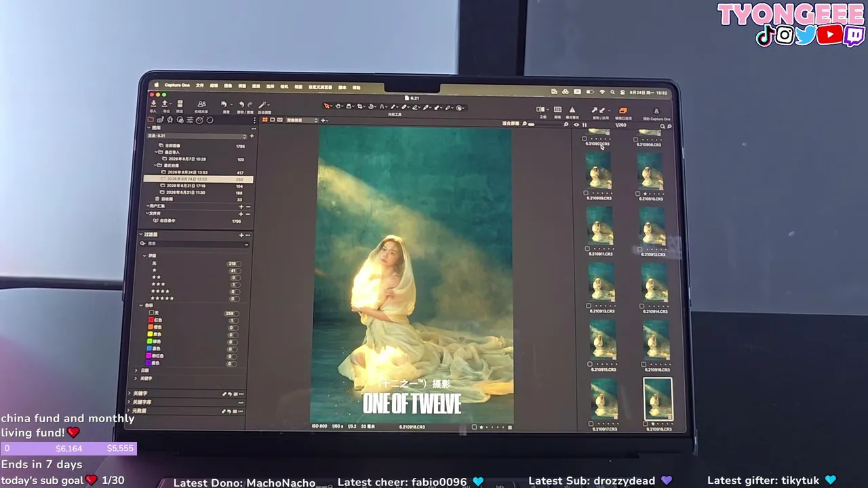Open the Cull (筛选) tool icon
The width and height of the screenshot is (868, 488).
point(180,104)
